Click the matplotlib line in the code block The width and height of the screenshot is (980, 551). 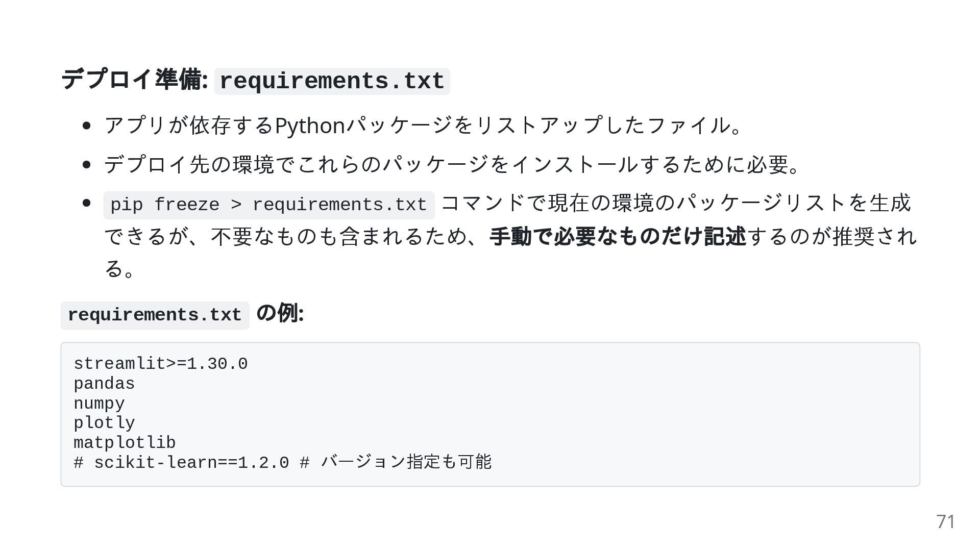tap(125, 443)
